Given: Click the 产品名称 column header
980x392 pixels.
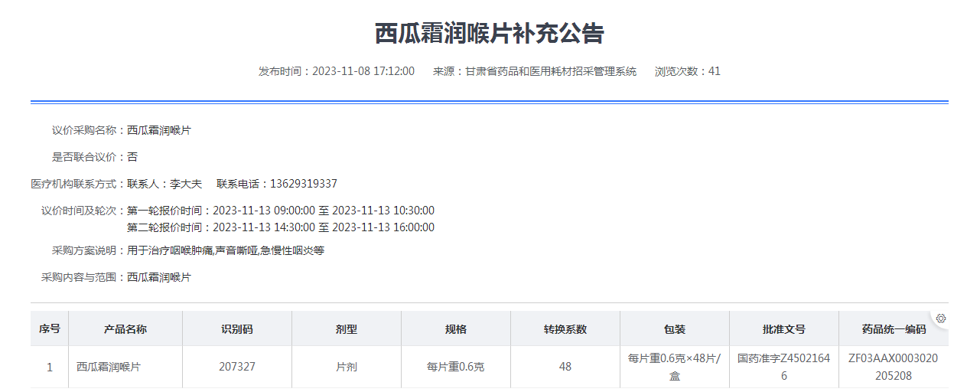Looking at the screenshot, I should coord(125,329).
